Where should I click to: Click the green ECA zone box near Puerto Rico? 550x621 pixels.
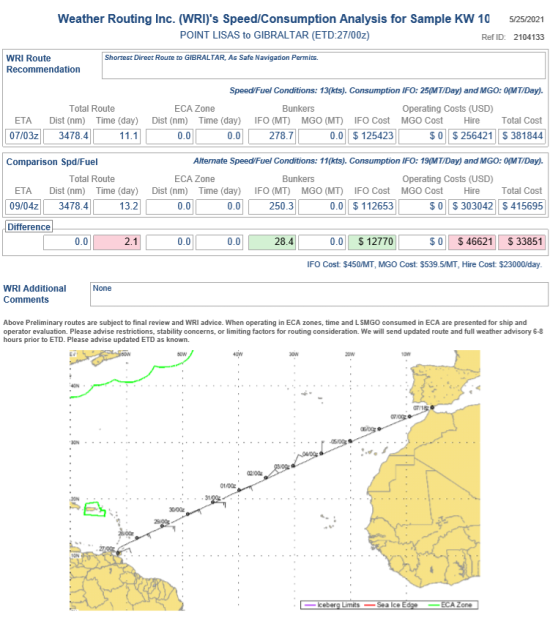(x=95, y=509)
